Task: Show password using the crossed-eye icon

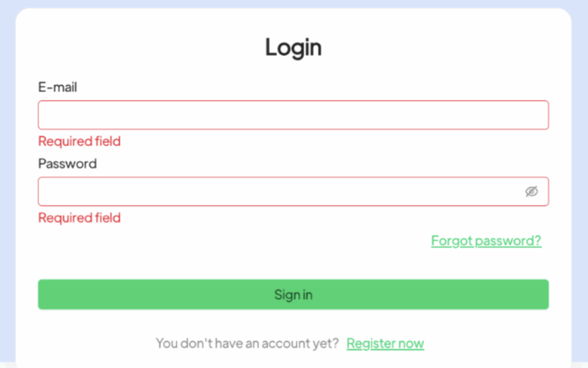Action: pos(531,191)
